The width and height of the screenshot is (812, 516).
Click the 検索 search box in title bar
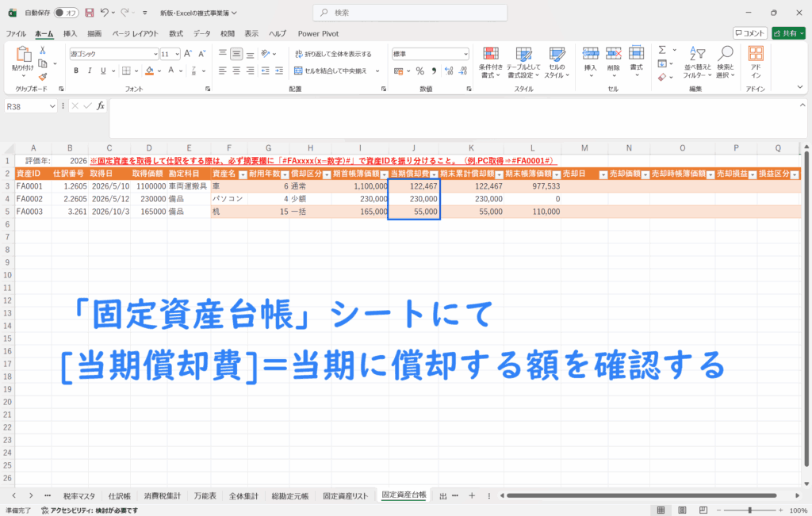click(405, 13)
